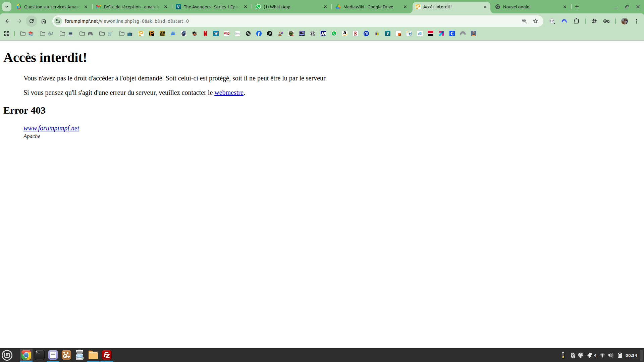Click the webmestre link
The width and height of the screenshot is (644, 362).
coord(229,93)
